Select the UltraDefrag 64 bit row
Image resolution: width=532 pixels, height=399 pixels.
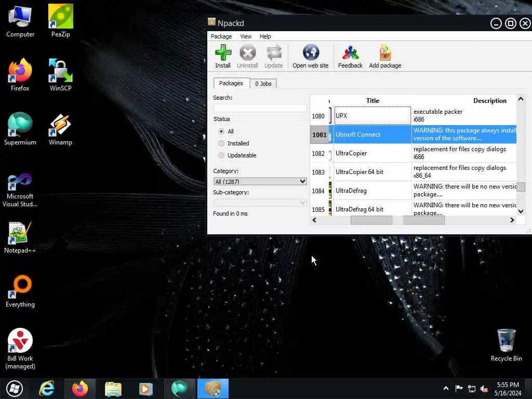pyautogui.click(x=413, y=208)
